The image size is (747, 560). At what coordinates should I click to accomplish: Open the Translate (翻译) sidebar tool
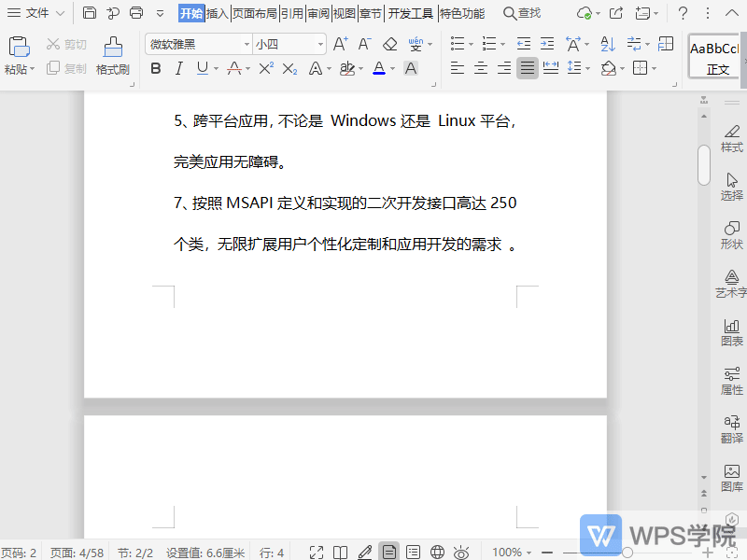pyautogui.click(x=732, y=429)
